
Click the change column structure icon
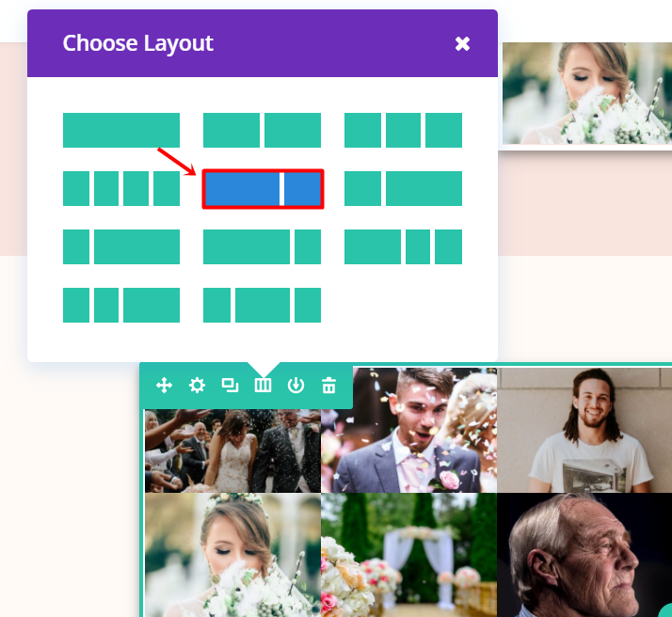263,386
